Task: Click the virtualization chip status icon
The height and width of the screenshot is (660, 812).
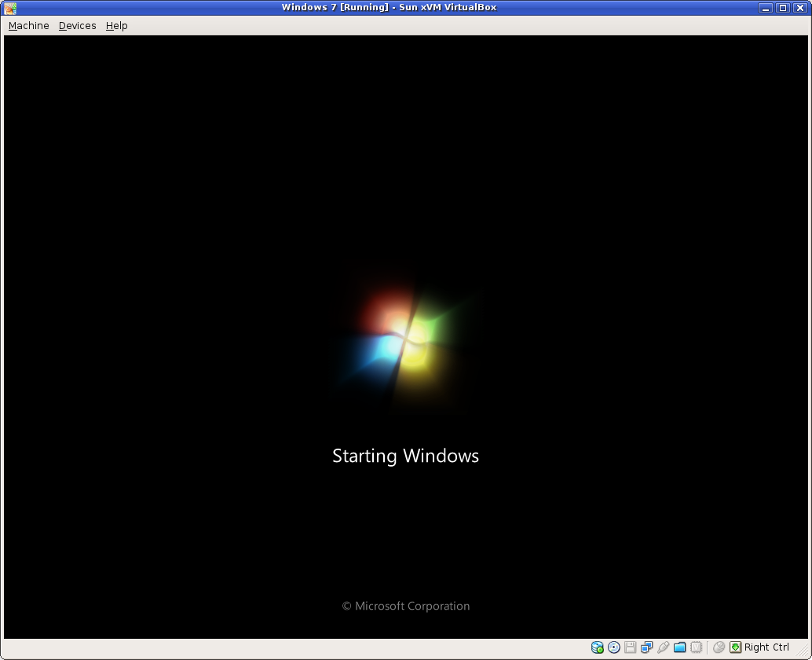Action: coord(697,647)
